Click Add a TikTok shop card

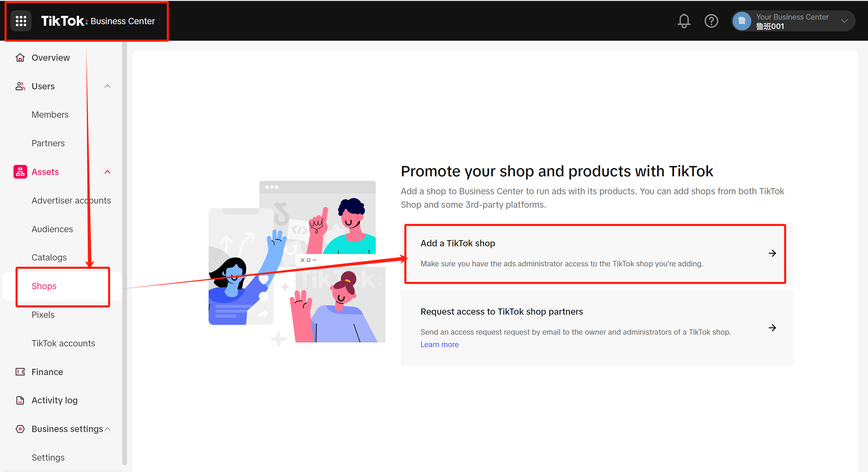(597, 253)
